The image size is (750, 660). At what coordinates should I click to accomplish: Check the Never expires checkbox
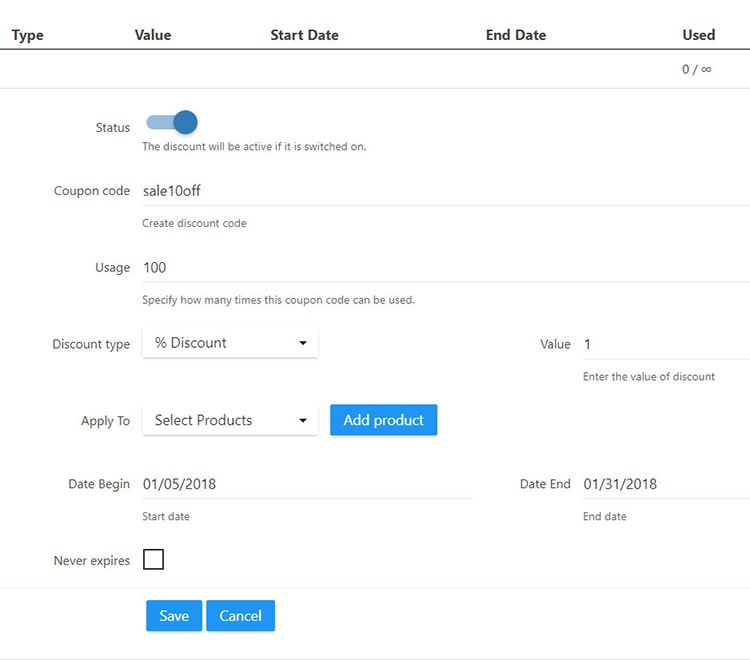tap(153, 560)
